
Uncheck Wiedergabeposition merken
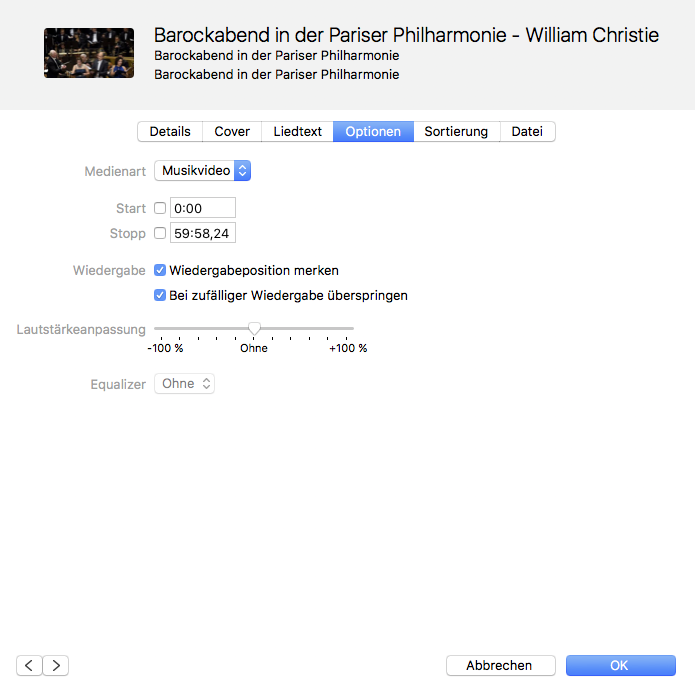[160, 270]
